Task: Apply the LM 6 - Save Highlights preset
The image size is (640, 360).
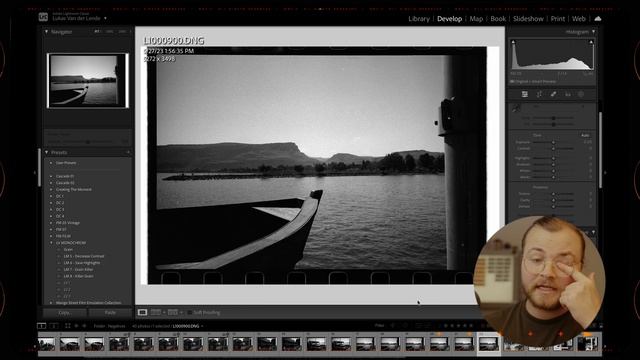Action: point(82,263)
